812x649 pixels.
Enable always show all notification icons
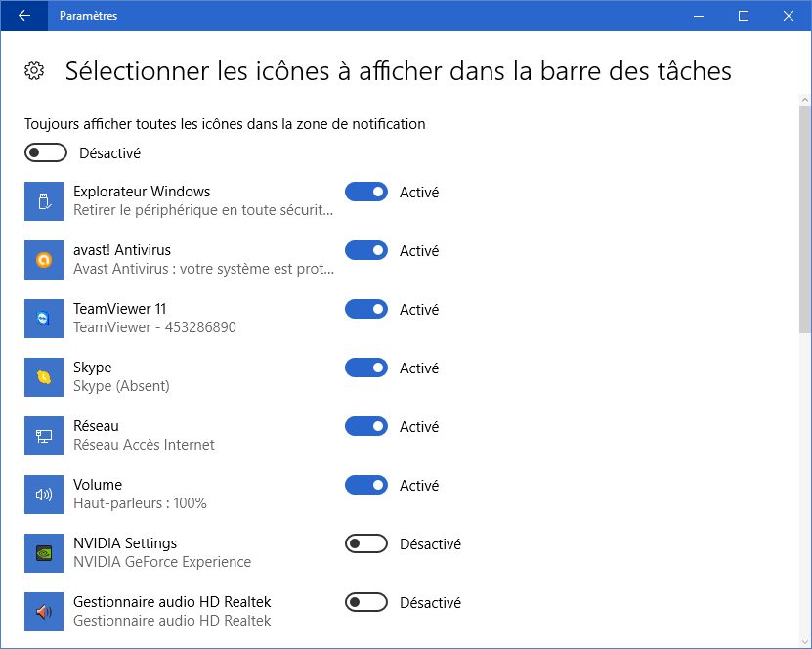[46, 152]
